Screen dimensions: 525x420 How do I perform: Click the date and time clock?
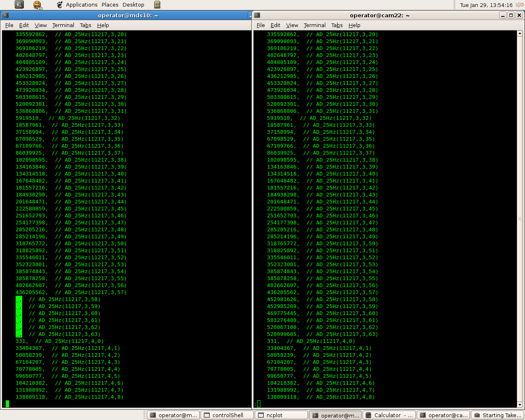[486, 5]
